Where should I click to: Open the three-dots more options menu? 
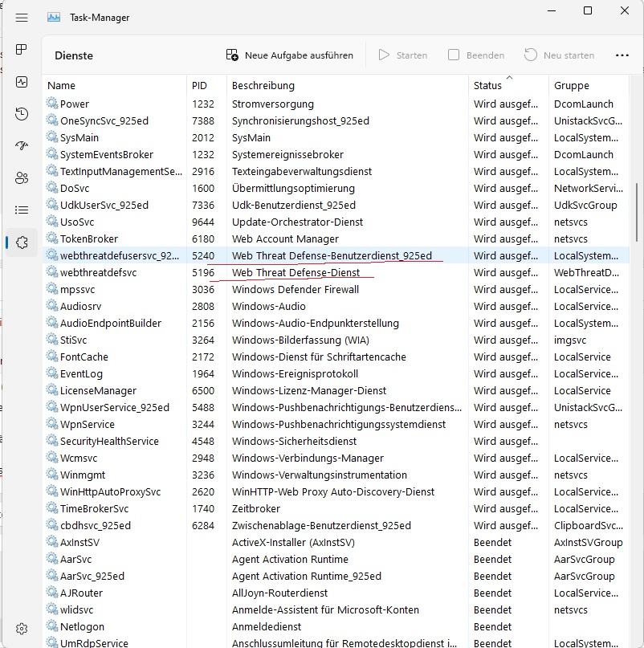pos(622,55)
